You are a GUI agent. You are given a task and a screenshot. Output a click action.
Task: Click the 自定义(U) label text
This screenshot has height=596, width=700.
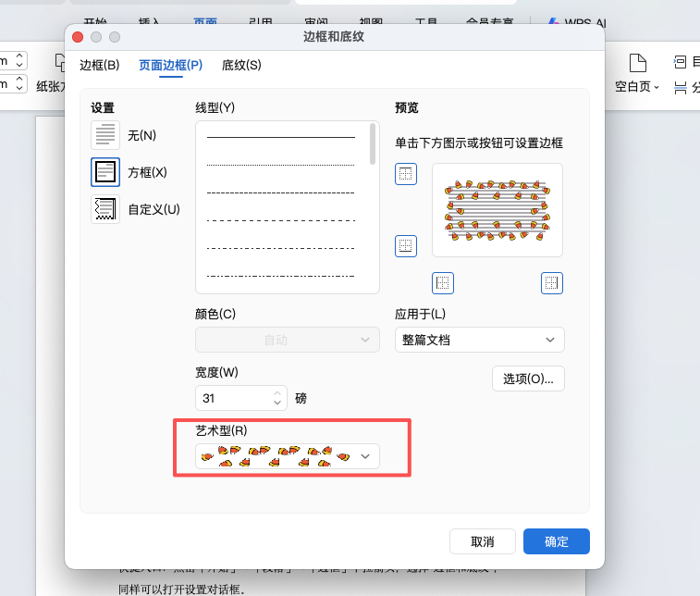[154, 209]
